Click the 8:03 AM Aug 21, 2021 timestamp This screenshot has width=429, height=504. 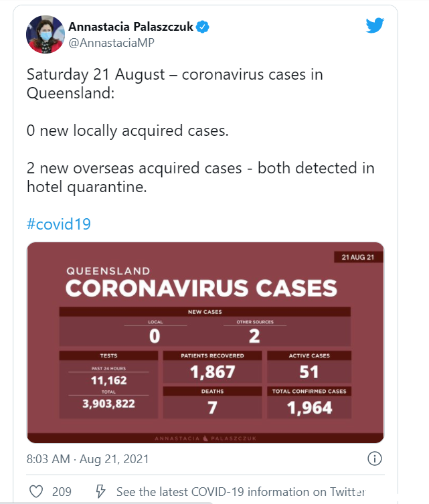click(x=88, y=458)
